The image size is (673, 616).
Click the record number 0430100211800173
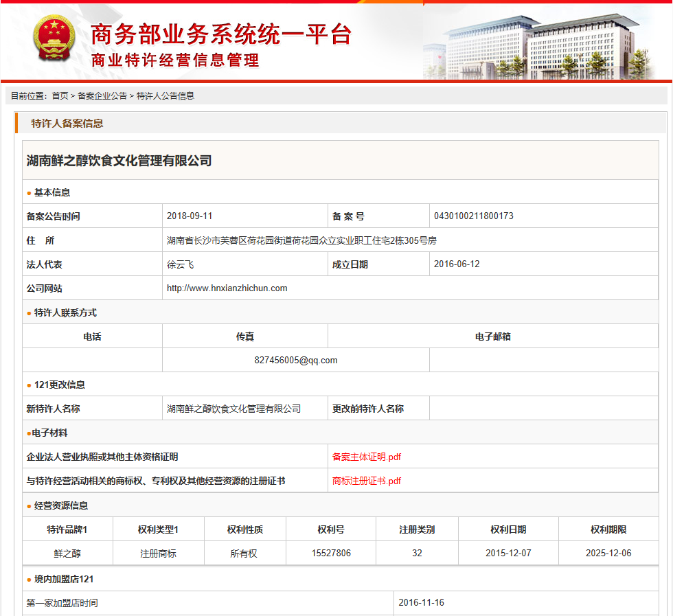point(473,216)
